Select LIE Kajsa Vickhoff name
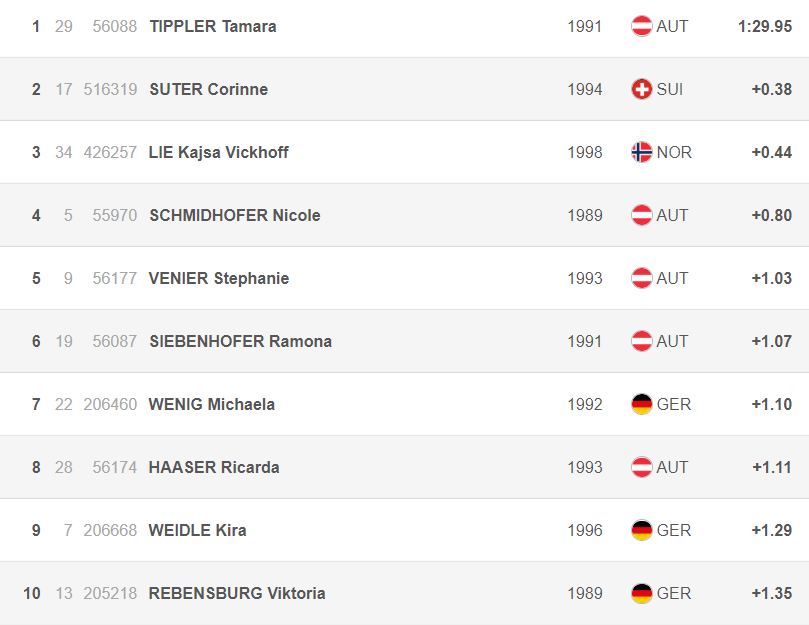 pyautogui.click(x=218, y=152)
